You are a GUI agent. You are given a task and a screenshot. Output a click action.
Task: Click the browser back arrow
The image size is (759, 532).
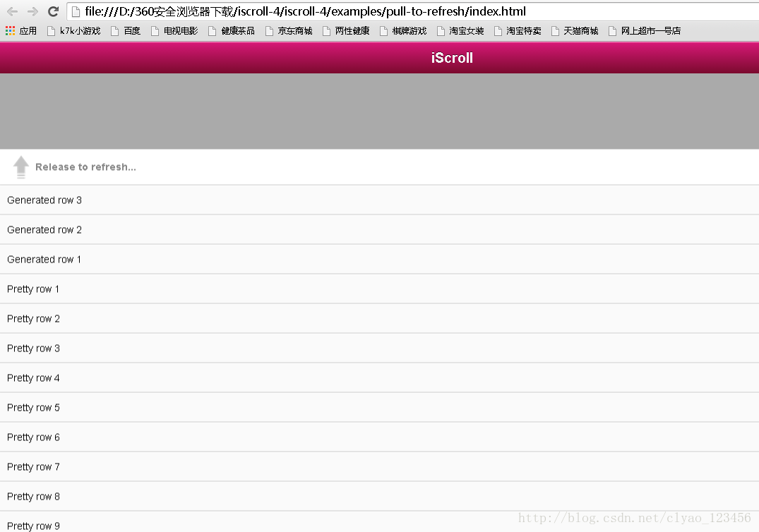click(x=12, y=11)
